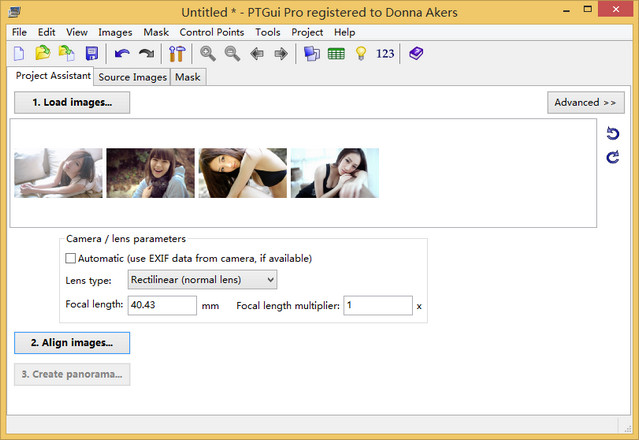Close the PTGui window
Screen dimensions: 639x440
click(615, 9)
